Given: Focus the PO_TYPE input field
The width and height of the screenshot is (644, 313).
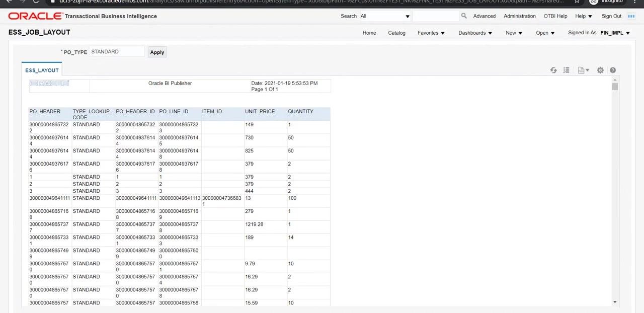Looking at the screenshot, I should click(117, 52).
